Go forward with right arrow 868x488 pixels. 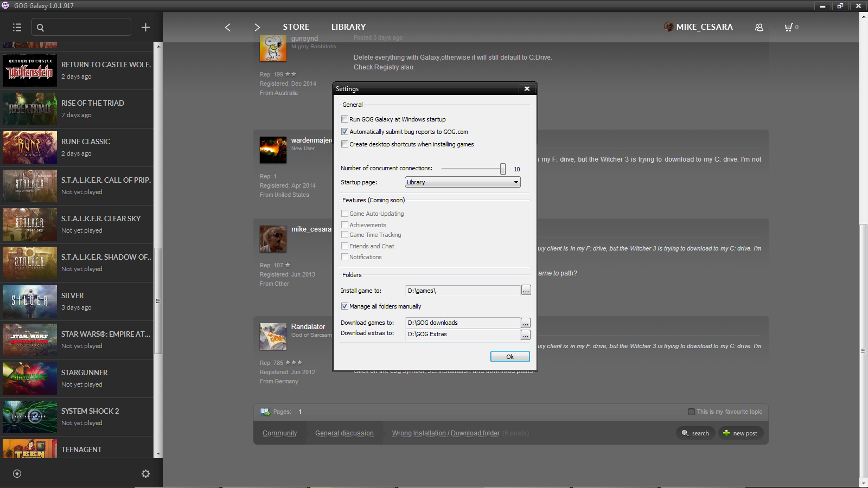pyautogui.click(x=257, y=27)
